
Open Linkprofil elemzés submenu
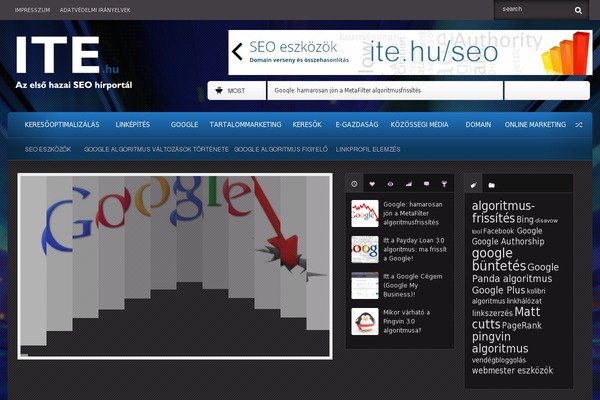[368, 149]
